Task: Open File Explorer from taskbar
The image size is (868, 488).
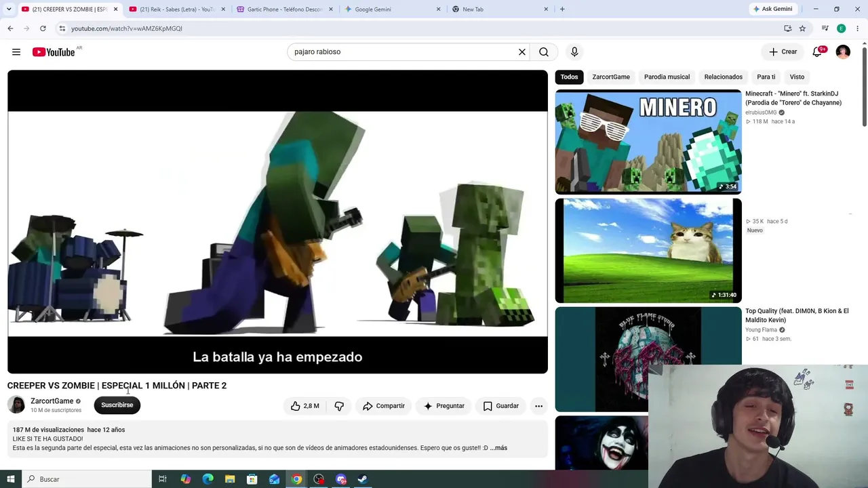Action: 230,479
